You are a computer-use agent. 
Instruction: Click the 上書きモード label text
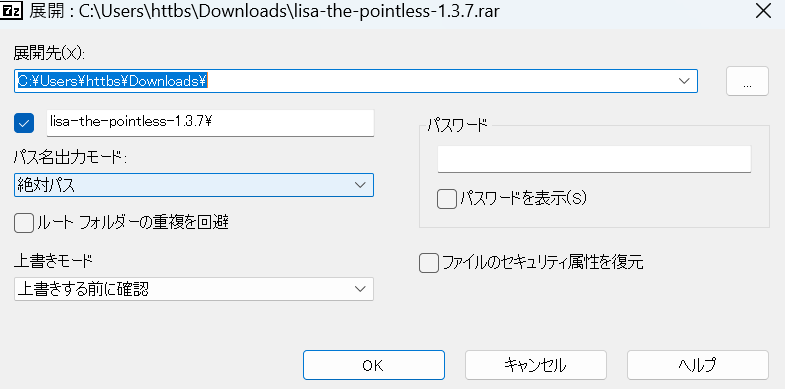point(53,261)
